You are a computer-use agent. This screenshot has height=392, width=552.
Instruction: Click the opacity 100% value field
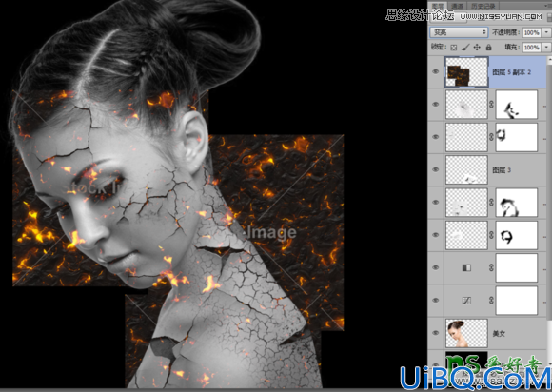[532, 32]
